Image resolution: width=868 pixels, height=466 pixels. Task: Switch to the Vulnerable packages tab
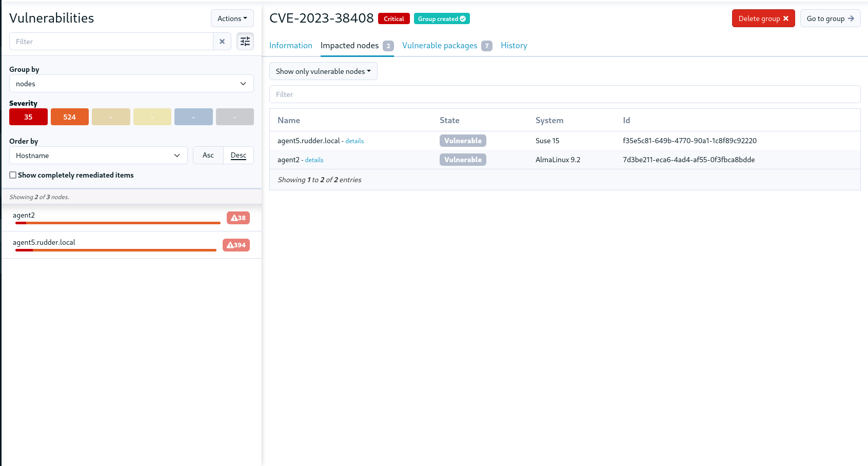[439, 45]
